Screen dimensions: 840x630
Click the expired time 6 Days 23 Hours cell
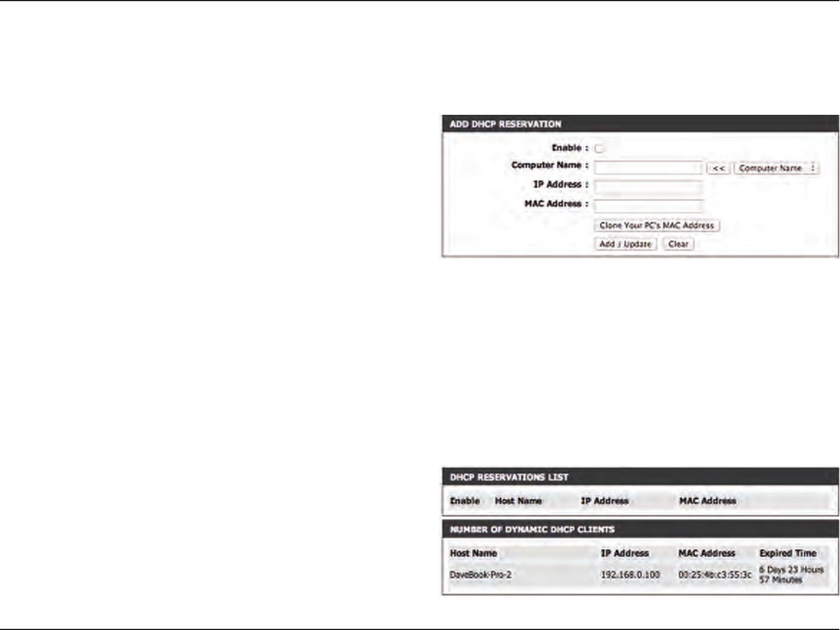tap(791, 575)
